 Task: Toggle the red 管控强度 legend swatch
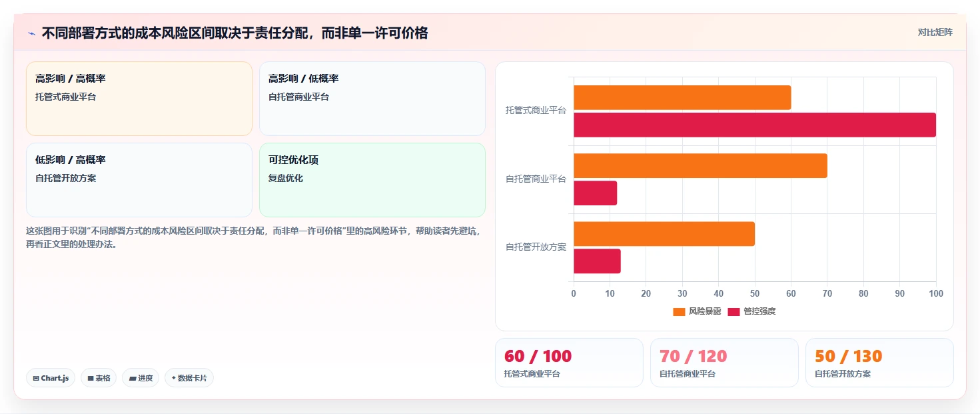tap(734, 311)
